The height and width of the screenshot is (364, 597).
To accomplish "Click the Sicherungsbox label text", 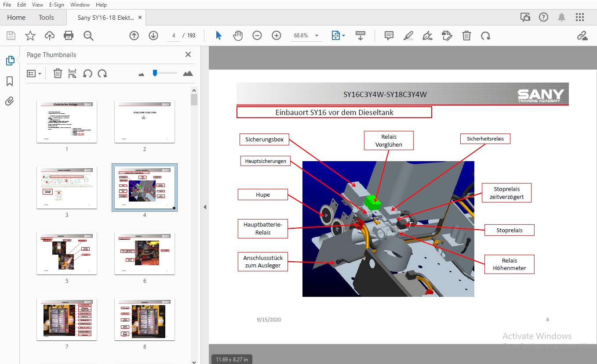I will pyautogui.click(x=264, y=140).
